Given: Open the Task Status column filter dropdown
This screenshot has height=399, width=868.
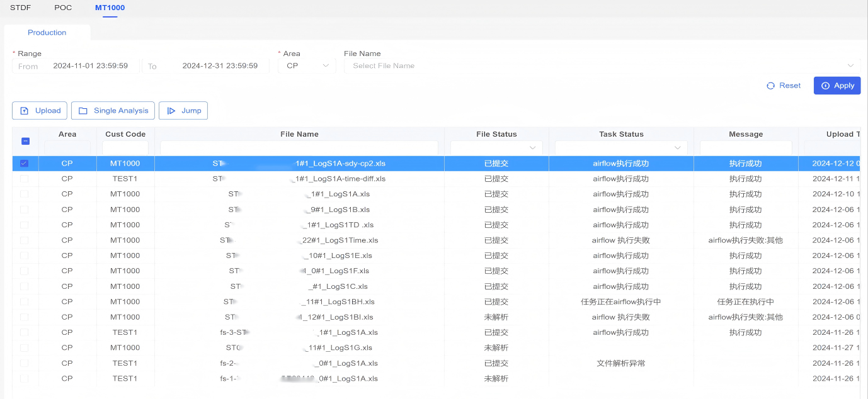Looking at the screenshot, I should click(x=621, y=147).
